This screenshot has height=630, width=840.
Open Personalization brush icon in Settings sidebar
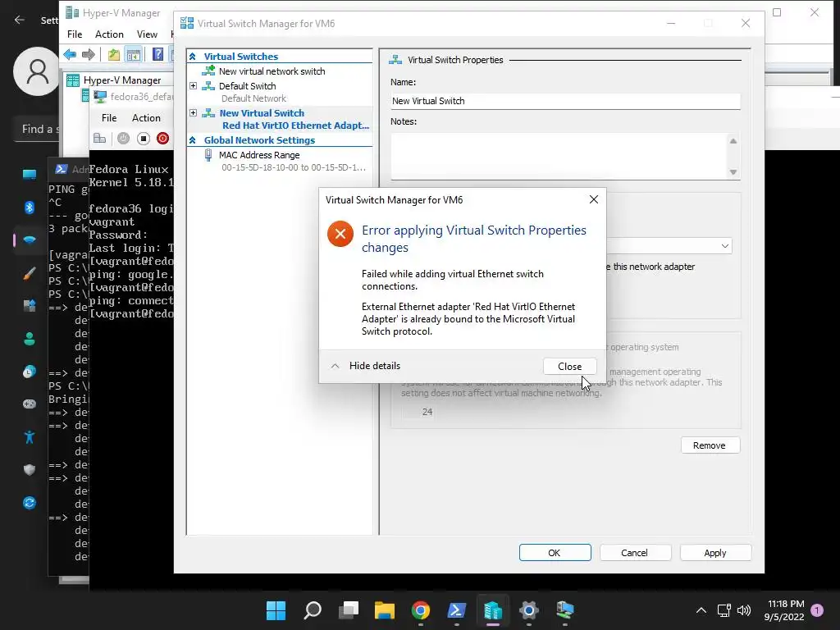click(x=30, y=273)
